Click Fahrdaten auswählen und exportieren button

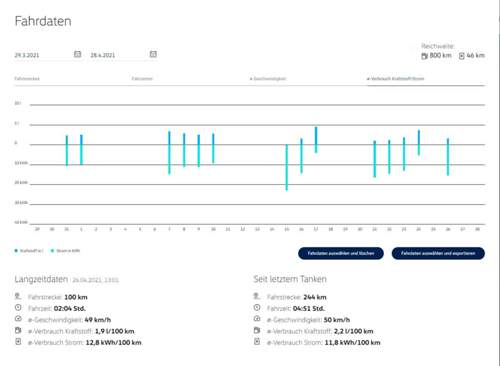(438, 253)
